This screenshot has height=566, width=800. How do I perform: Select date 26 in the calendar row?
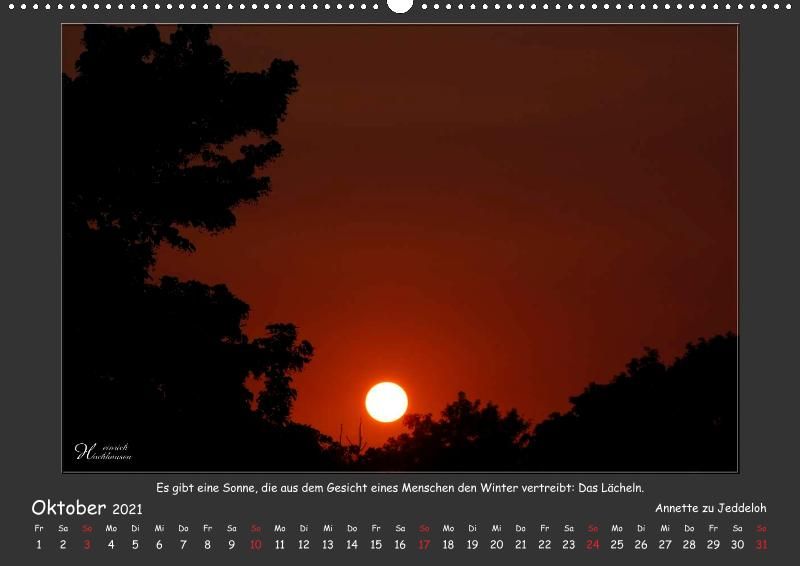coord(641,545)
